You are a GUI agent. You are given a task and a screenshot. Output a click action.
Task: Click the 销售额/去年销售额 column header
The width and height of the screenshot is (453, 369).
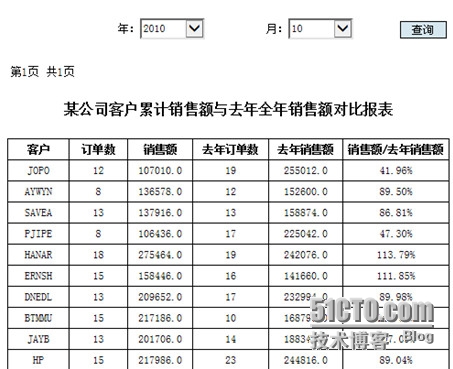(396, 149)
